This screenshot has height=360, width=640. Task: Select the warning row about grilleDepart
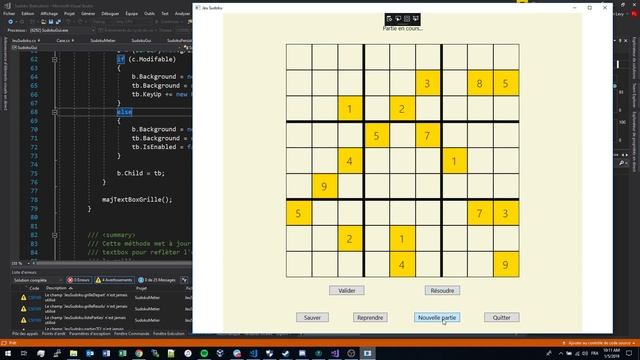point(102,298)
